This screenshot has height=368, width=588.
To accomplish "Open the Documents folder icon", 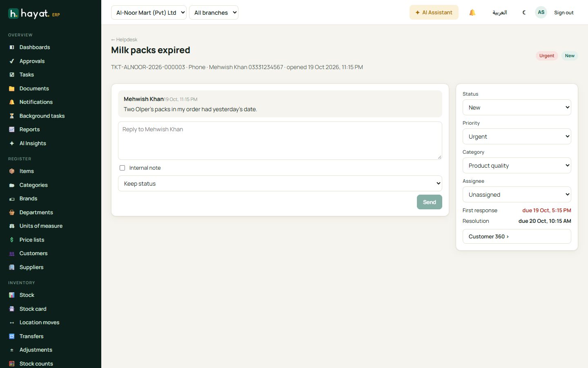I will tap(12, 89).
